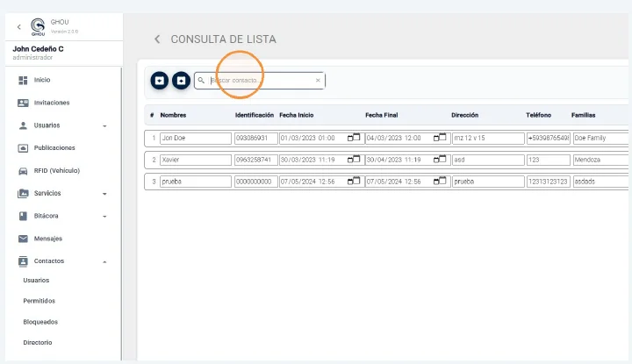This screenshot has height=364, width=632.
Task: Click the Identificación column header
Action: 255,115
